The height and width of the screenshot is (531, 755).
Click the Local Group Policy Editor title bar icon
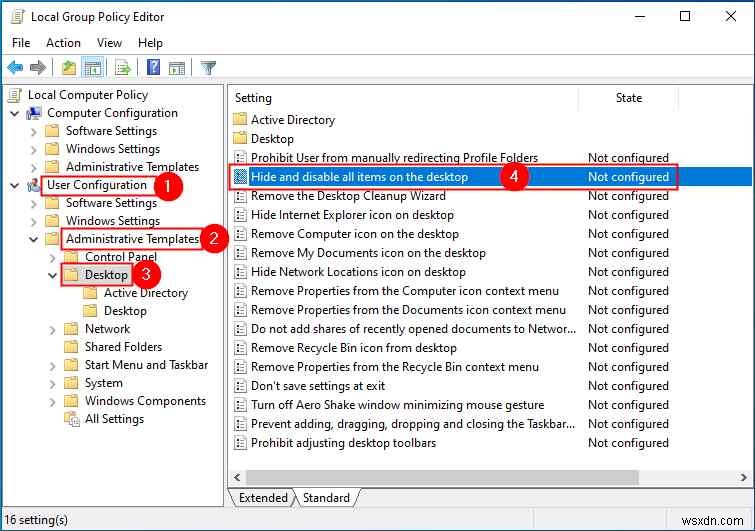[18, 17]
